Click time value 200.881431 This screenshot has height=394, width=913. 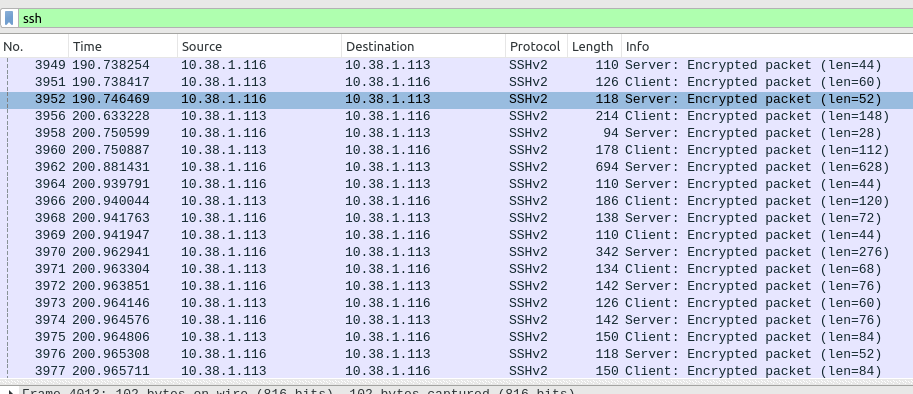point(111,167)
